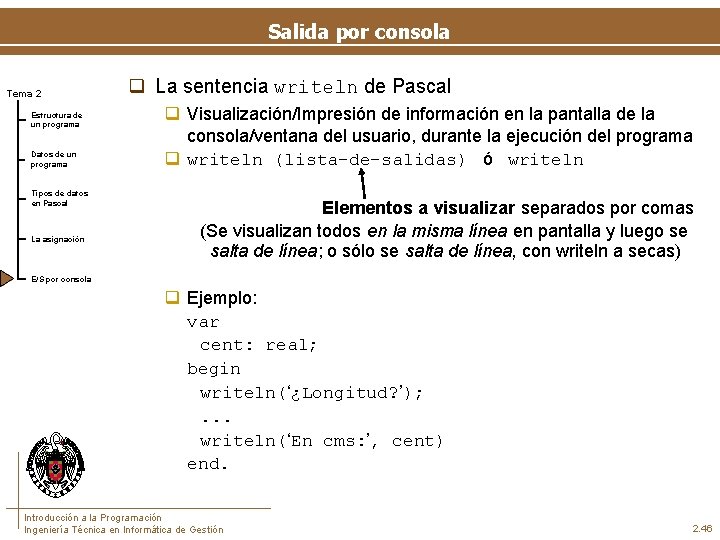Click the code keyword 'end.'

click(207, 464)
